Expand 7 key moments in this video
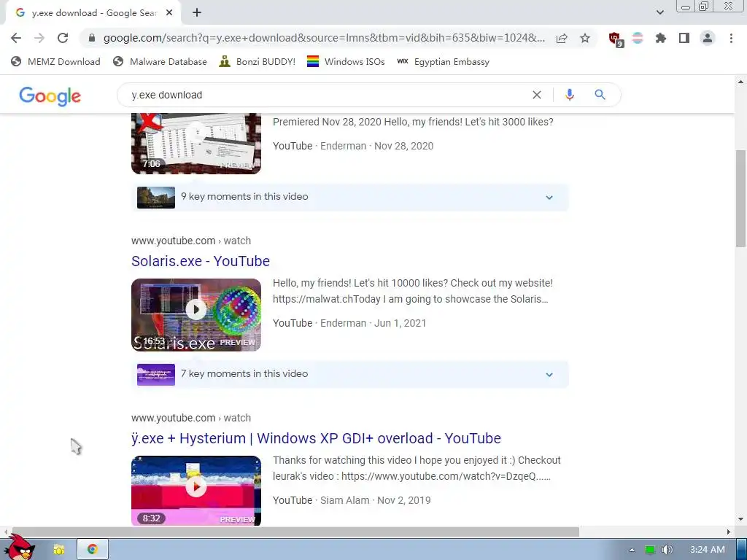This screenshot has width=747, height=560. pos(350,374)
